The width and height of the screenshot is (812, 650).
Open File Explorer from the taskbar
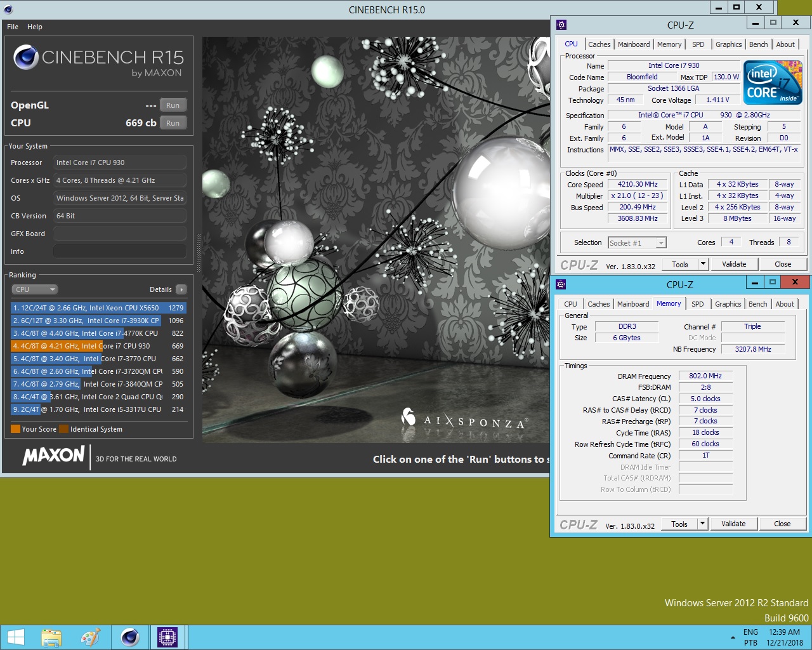[51, 637]
